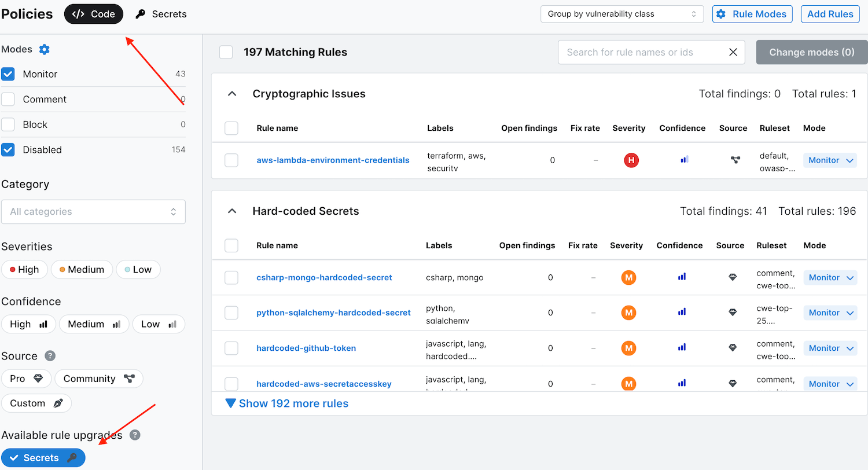Open the hardcoded-aws-secretaccesskey rule link

coord(324,384)
